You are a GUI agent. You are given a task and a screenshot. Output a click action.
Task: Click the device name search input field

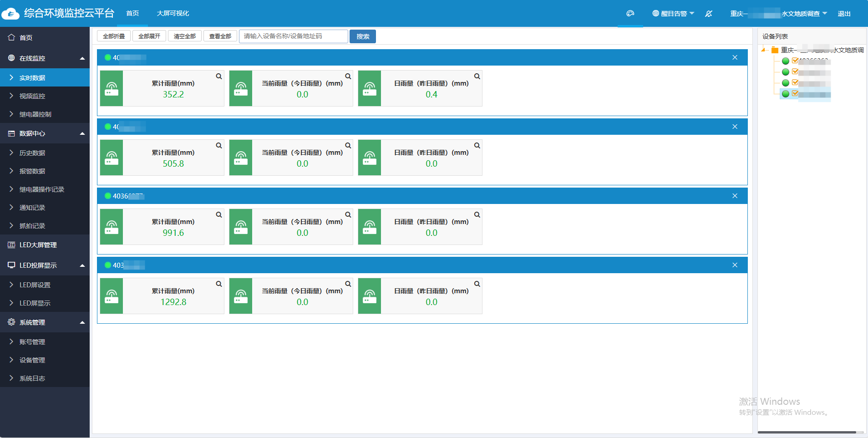coord(293,36)
